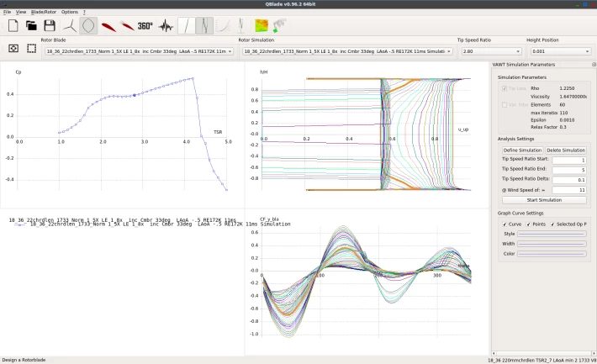Screen dimensions: 597x364
Task: Click the status bar text Design a Rotorblade
Action: 24,360
